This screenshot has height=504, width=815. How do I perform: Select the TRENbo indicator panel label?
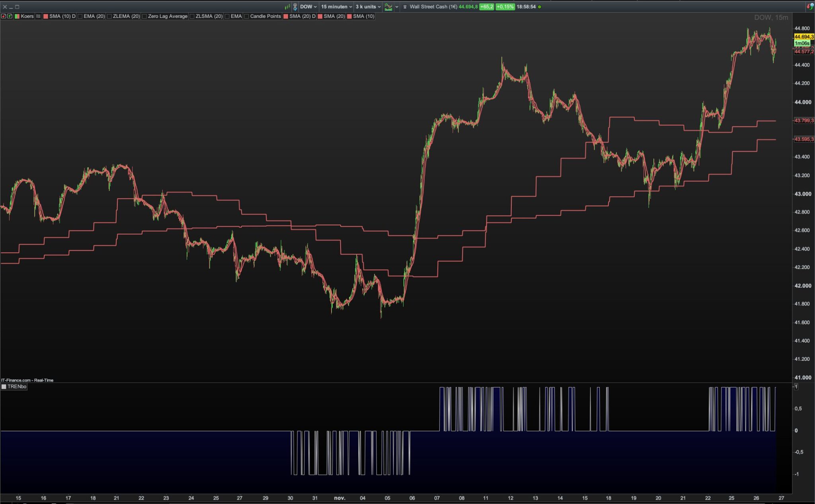coord(17,387)
